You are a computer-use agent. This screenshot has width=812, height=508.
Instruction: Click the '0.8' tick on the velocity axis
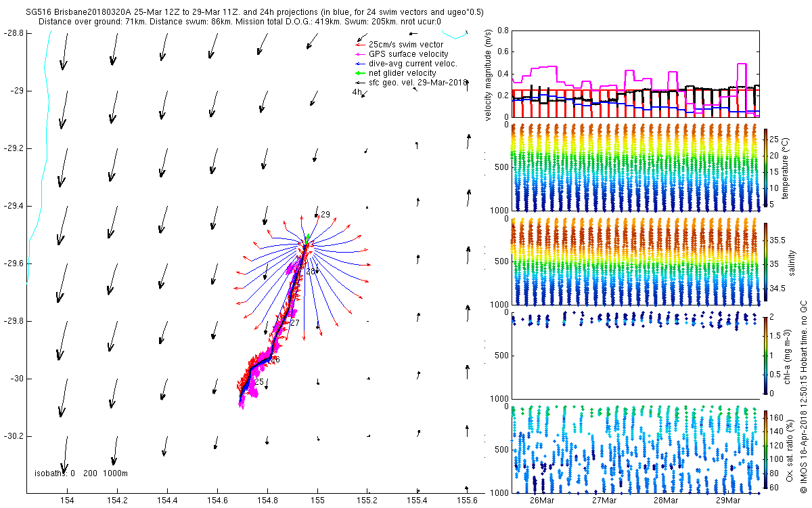coord(502,30)
